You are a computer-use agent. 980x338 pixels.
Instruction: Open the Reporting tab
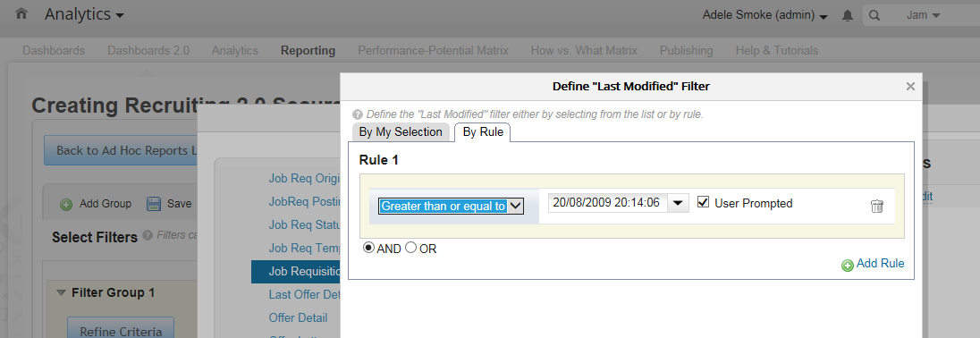point(308,51)
